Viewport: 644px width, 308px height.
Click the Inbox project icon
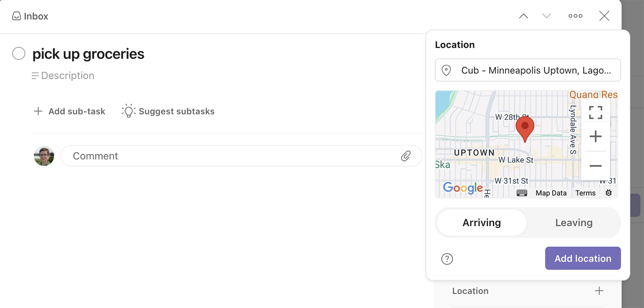[x=17, y=16]
